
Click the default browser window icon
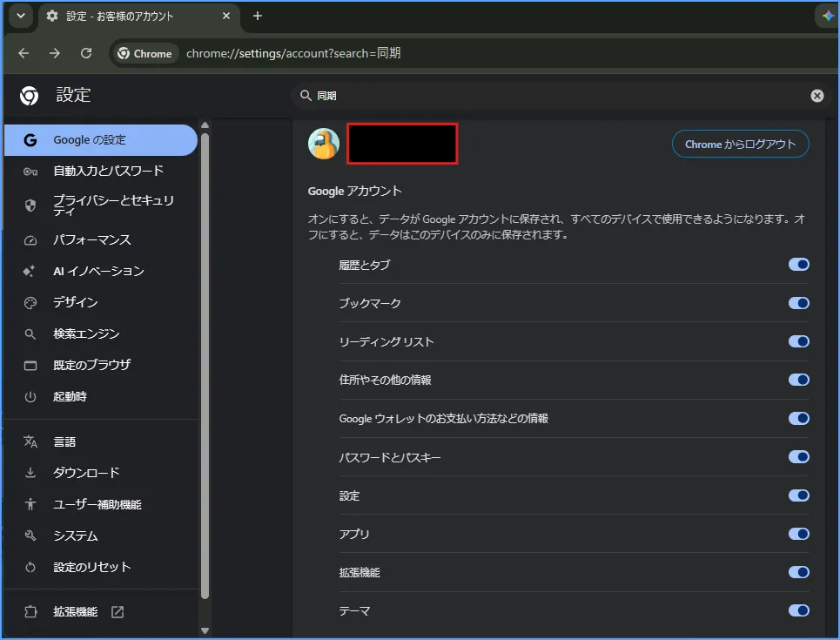coord(30,366)
